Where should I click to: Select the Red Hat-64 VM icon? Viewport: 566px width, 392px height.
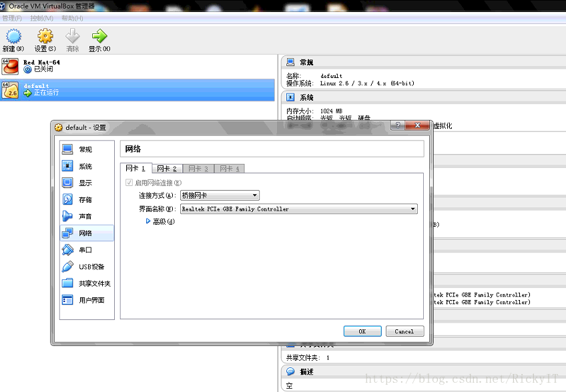point(10,67)
